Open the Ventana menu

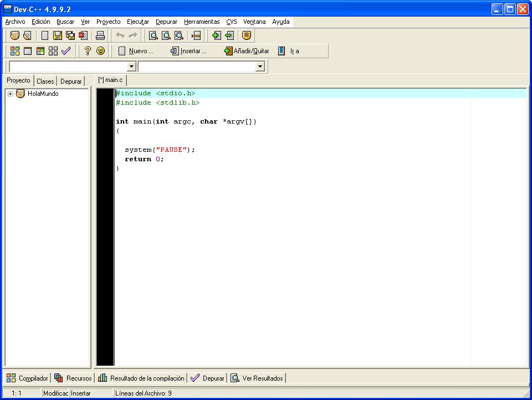(x=254, y=22)
